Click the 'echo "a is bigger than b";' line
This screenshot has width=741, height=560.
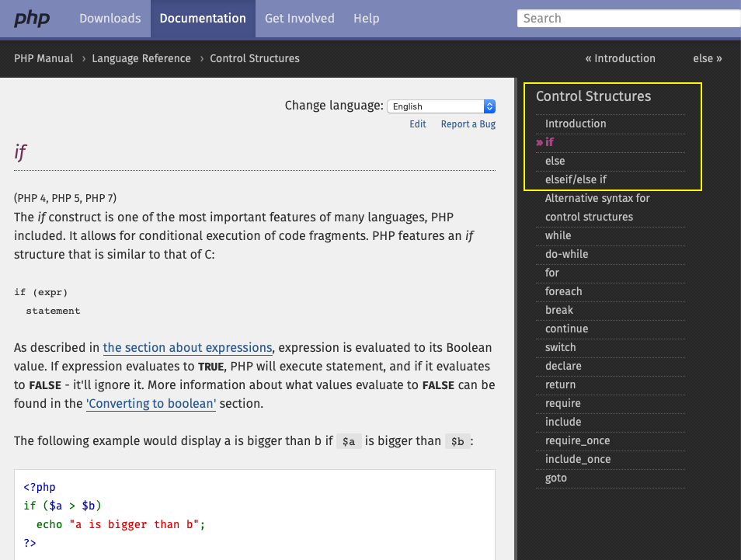pos(120,524)
